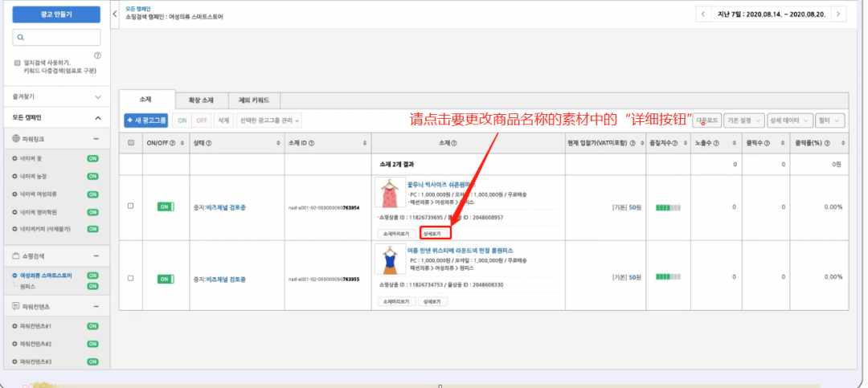The height and width of the screenshot is (388, 868).
Task: Click the 다운로드 button
Action: [707, 120]
